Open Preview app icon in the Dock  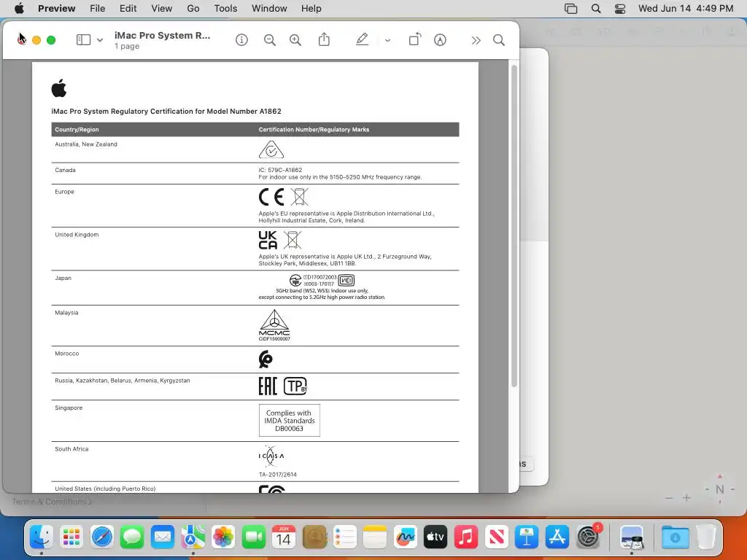[x=632, y=537]
